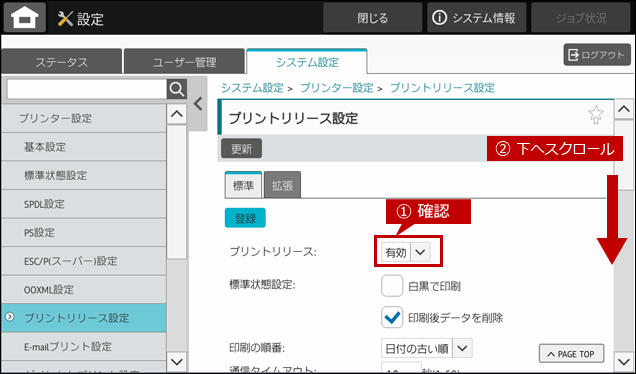Click main panel scroll up arrow
Viewport: 636px width, 374px height.
point(624,109)
